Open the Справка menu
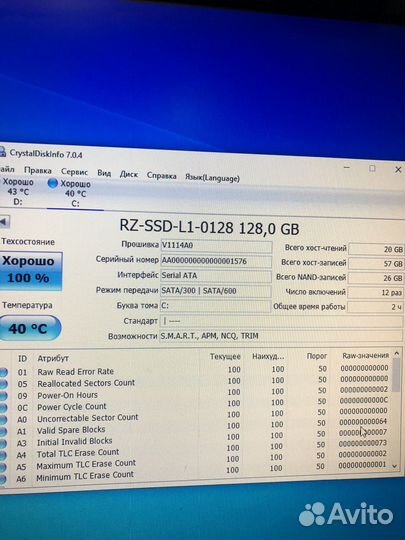Image resolution: width=405 pixels, height=540 pixels. point(162,176)
